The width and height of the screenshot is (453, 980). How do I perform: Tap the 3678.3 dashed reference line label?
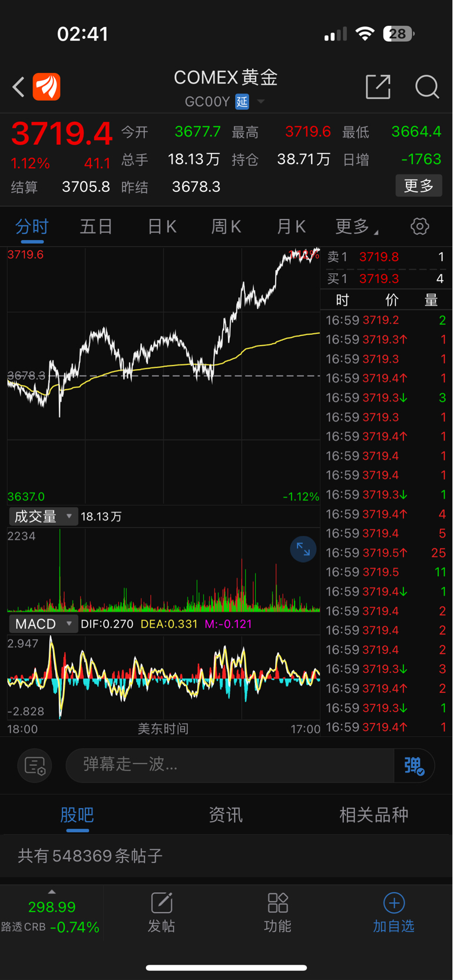26,376
